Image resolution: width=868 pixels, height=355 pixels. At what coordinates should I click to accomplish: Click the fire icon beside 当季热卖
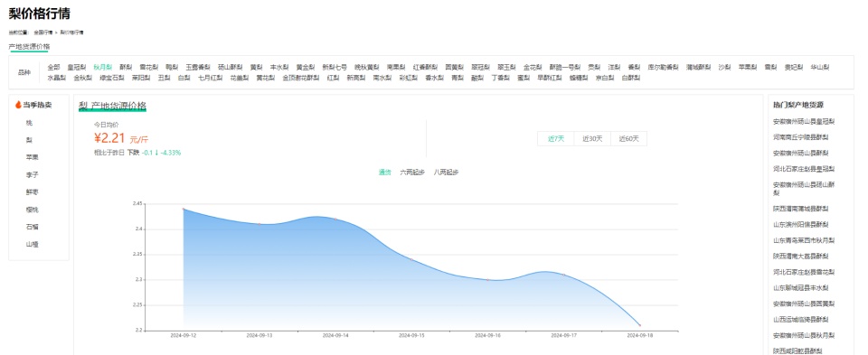tap(18, 105)
